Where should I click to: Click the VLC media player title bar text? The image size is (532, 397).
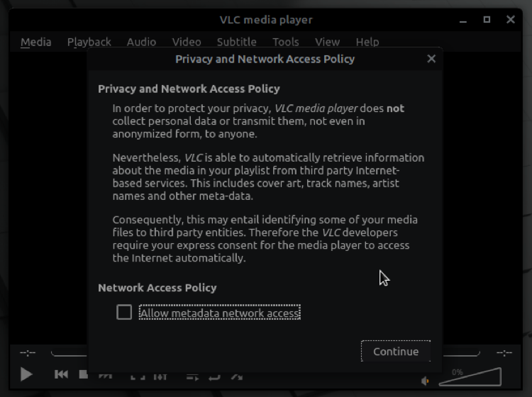[x=266, y=20]
